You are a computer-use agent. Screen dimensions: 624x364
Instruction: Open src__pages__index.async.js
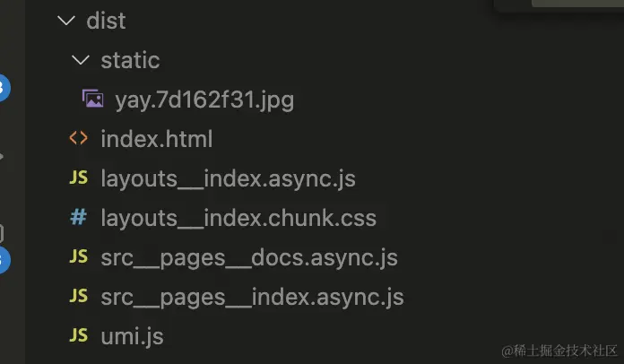252,297
